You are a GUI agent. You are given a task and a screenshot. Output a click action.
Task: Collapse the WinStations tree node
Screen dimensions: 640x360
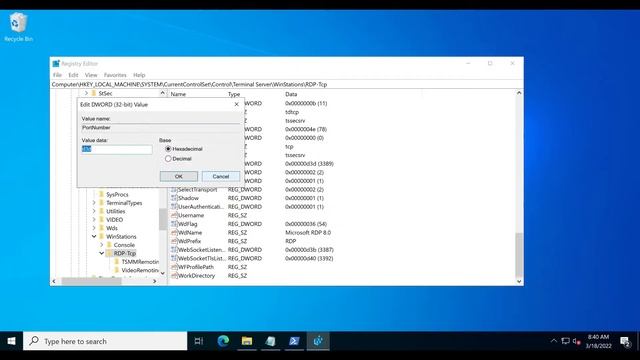[94, 237]
